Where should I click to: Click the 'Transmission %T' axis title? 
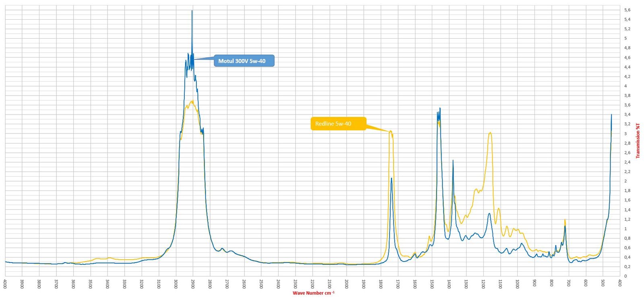[638, 141]
